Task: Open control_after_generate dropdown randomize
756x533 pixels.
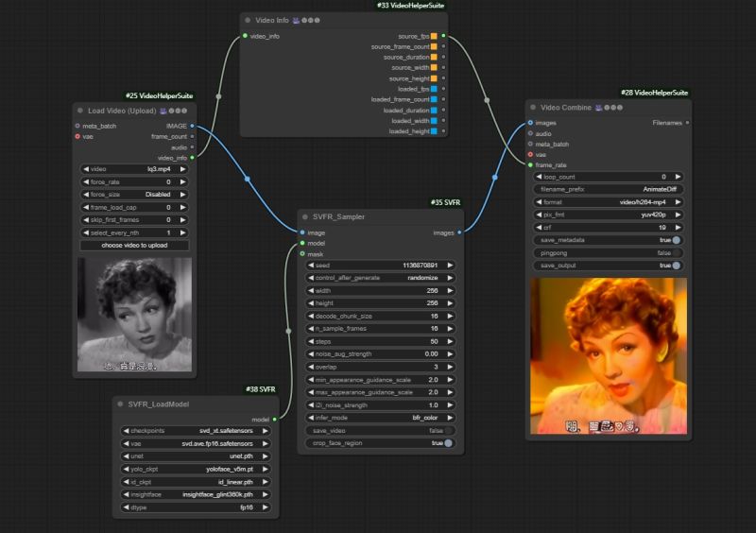Action: coord(381,278)
